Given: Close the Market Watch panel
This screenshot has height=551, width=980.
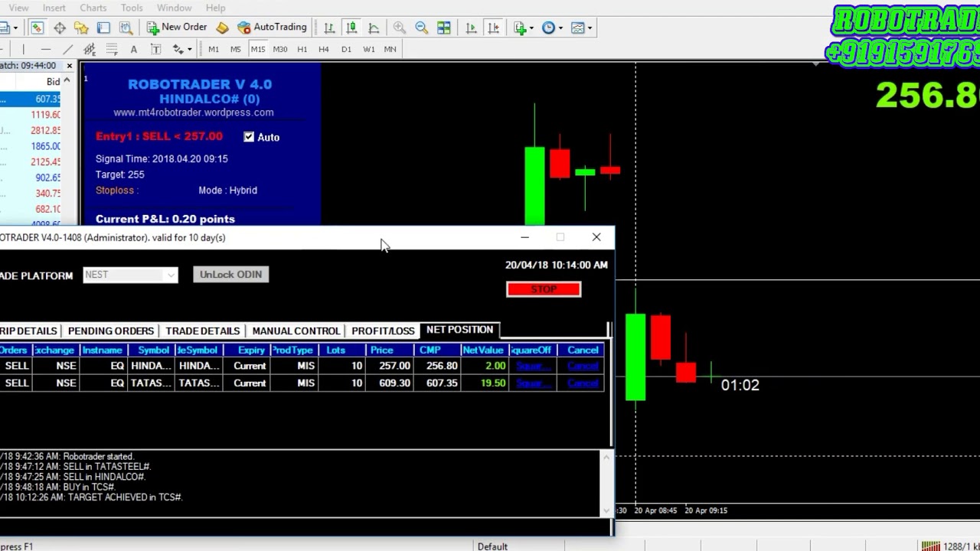Looking at the screenshot, I should tap(69, 66).
